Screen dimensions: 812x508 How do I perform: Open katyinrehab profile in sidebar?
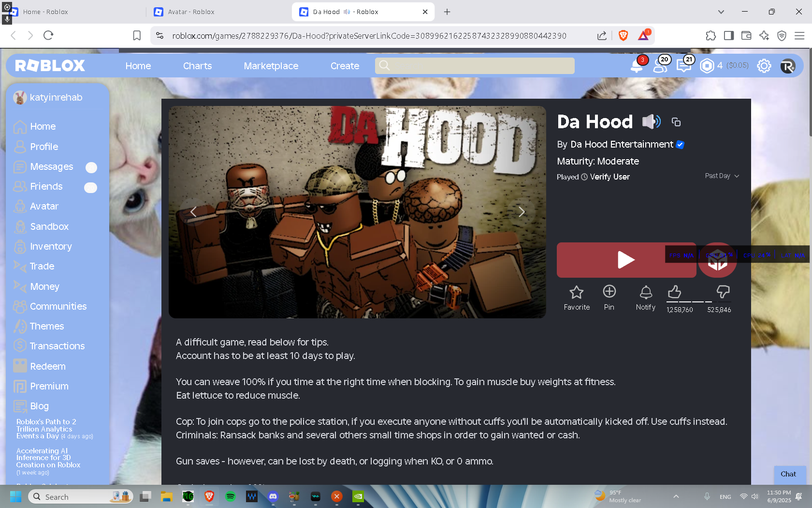pyautogui.click(x=48, y=98)
